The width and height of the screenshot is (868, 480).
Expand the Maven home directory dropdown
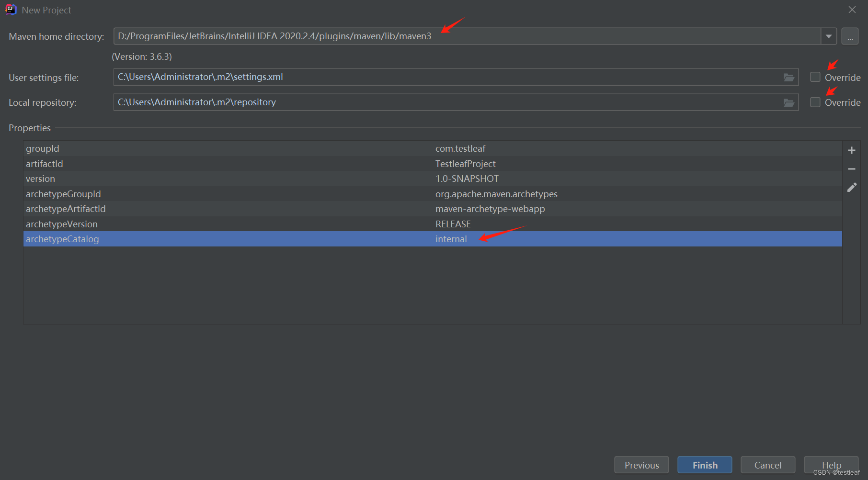point(829,36)
